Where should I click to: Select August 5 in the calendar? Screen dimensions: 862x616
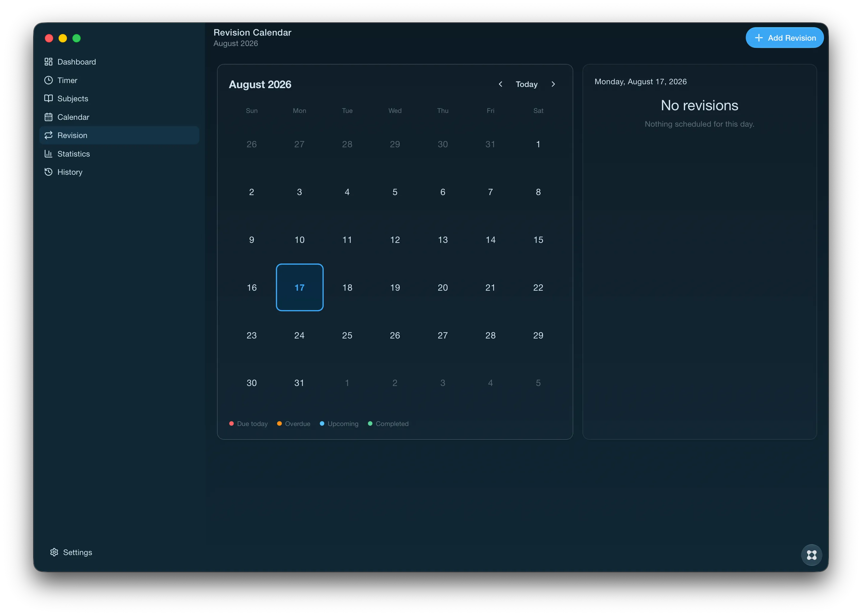tap(395, 192)
